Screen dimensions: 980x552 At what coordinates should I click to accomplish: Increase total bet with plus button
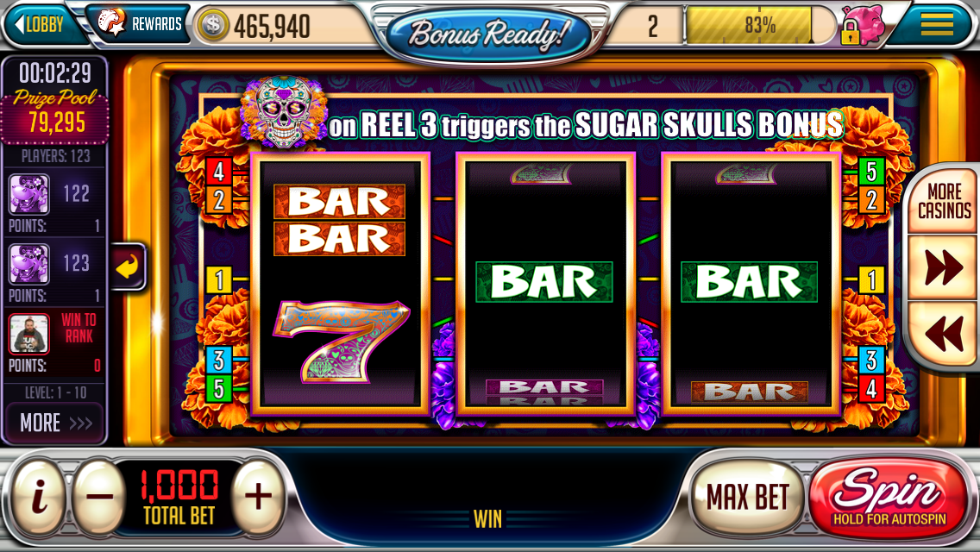[x=258, y=497]
